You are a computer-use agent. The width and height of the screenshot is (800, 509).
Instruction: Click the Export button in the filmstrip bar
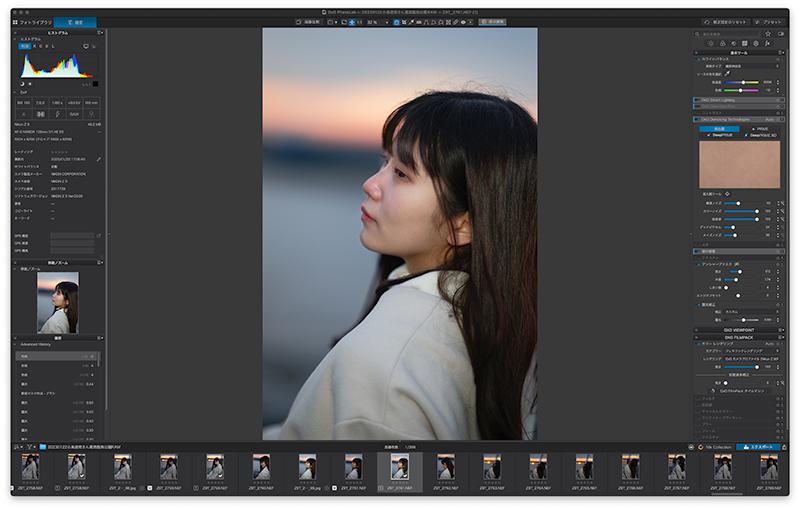[x=758, y=446]
